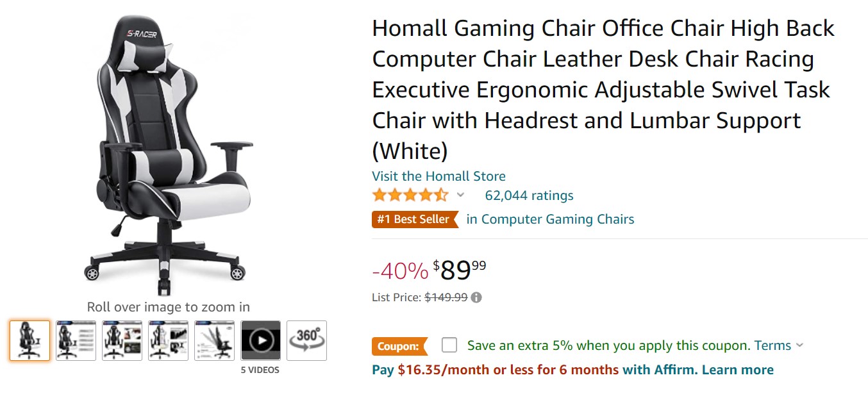
Task: Select the first highlighted chair thumbnail
Action: point(29,340)
